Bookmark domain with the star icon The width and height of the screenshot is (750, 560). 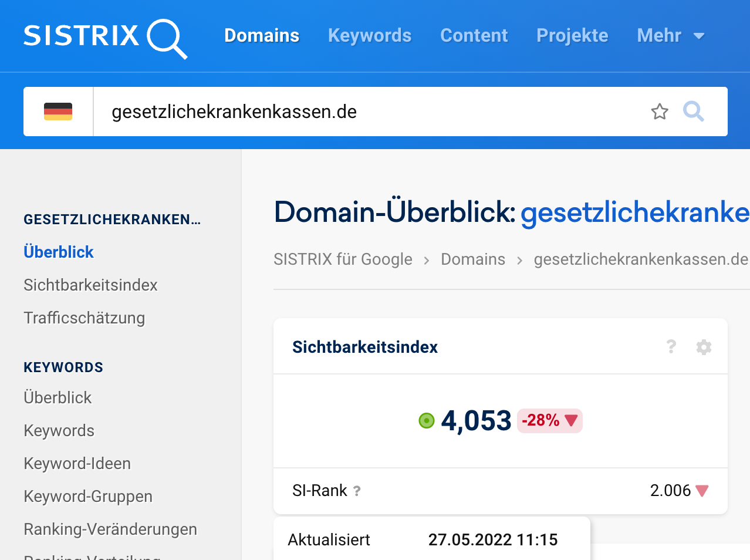[660, 112]
